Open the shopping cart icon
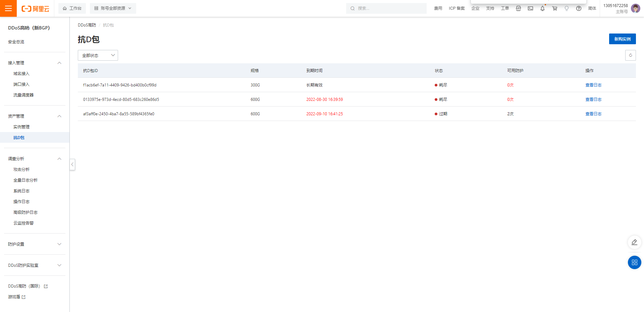The height and width of the screenshot is (312, 644). (554, 8)
